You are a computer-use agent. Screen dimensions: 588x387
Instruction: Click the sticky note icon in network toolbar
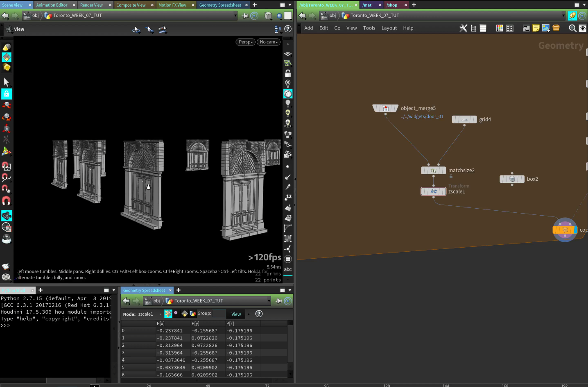536,28
